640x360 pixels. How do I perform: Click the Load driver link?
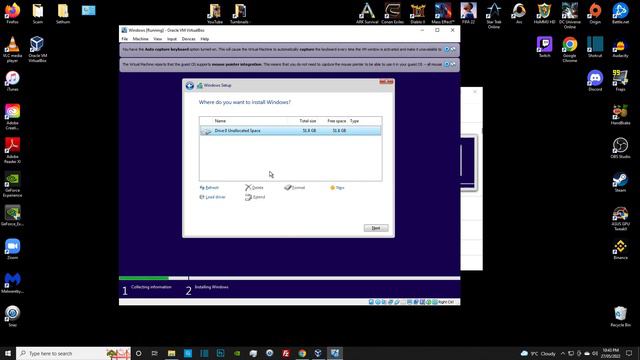click(x=212, y=197)
